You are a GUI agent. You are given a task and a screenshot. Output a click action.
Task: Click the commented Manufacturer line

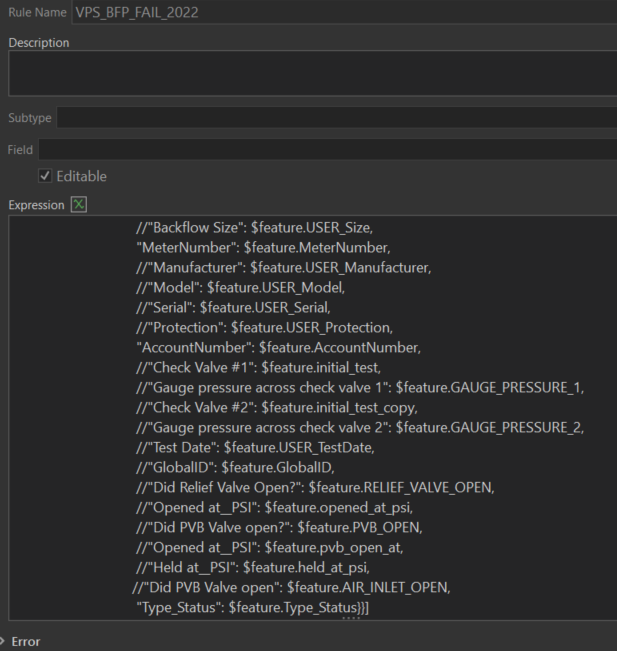(x=283, y=267)
